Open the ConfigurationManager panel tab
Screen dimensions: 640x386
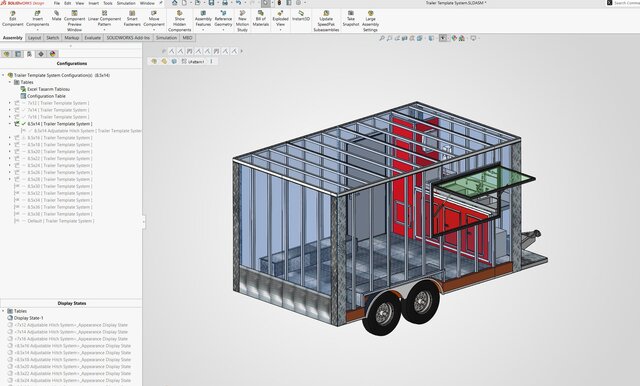[29, 54]
